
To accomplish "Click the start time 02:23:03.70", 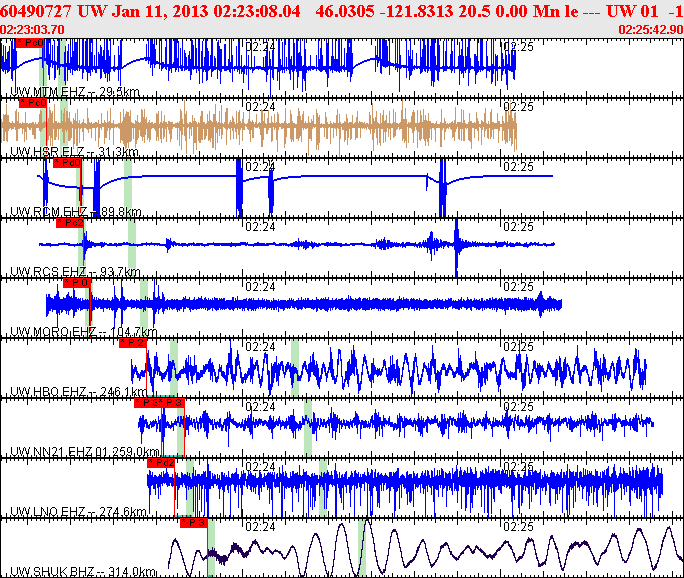I will (x=32, y=29).
